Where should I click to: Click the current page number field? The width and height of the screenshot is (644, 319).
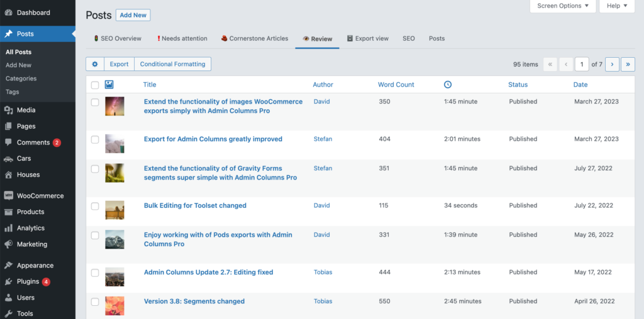tap(582, 65)
